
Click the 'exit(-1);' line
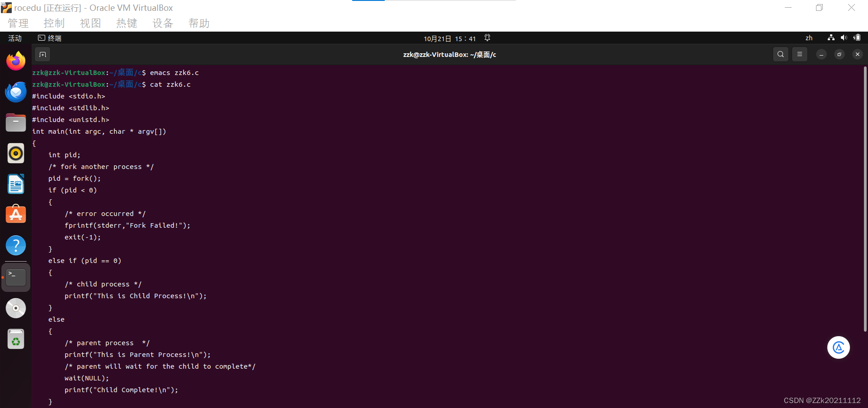83,237
